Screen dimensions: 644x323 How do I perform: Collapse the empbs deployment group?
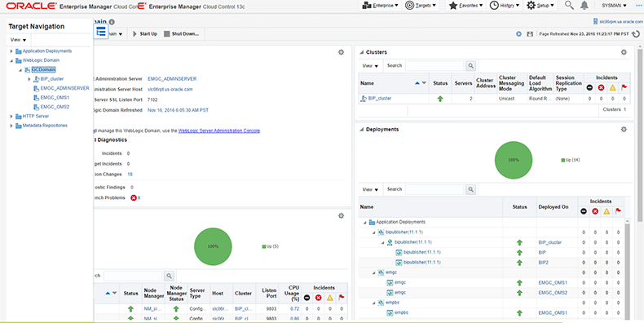pos(373,303)
